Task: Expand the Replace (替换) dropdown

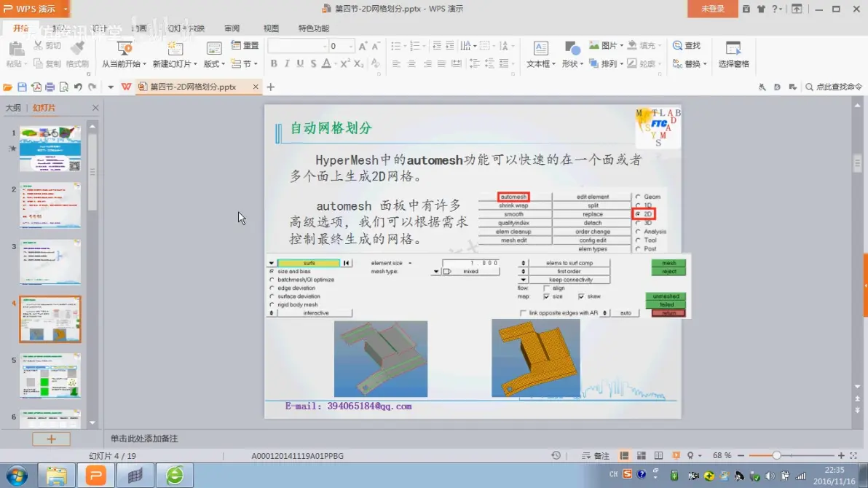Action: point(705,63)
